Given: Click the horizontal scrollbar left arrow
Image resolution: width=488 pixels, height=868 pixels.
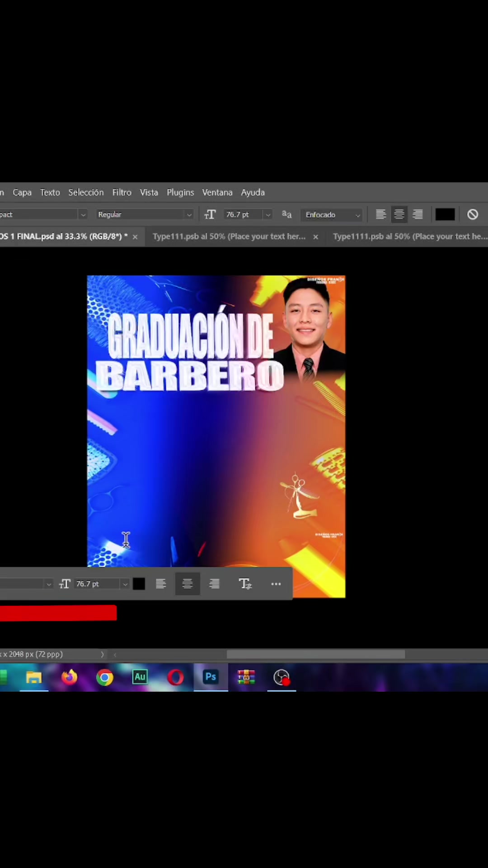Looking at the screenshot, I should coord(115,654).
